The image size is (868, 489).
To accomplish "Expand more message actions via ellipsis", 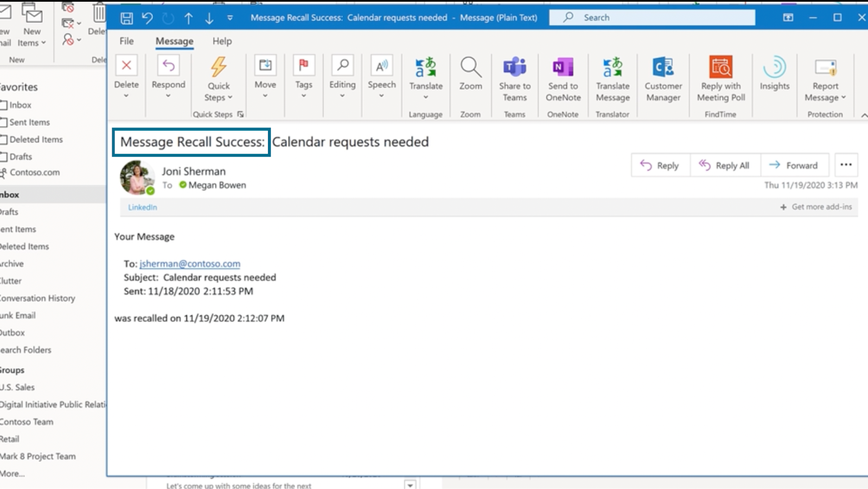I will (845, 165).
